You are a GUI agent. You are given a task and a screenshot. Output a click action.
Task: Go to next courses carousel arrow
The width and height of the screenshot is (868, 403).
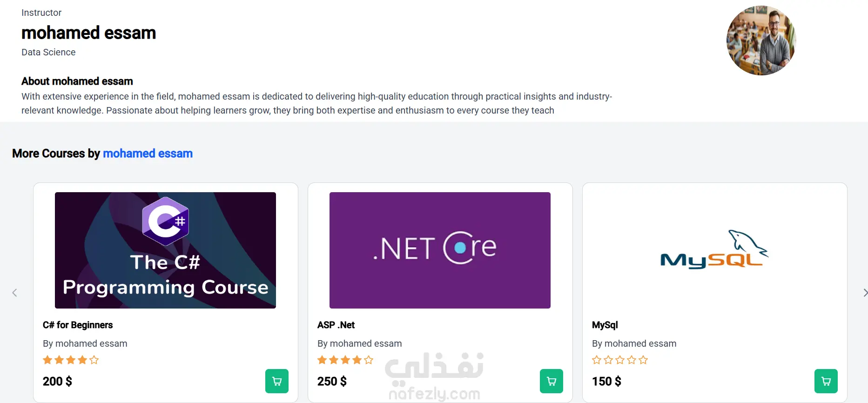[864, 293]
